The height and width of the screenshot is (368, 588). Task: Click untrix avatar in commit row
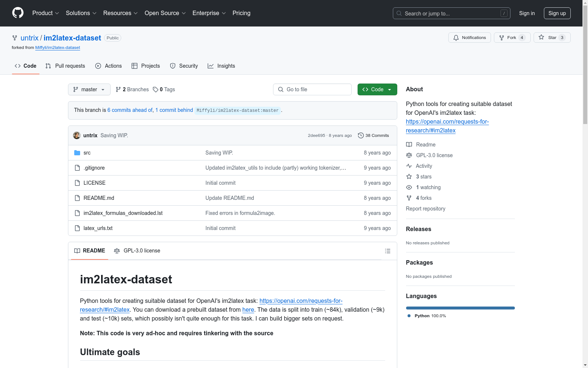[77, 135]
